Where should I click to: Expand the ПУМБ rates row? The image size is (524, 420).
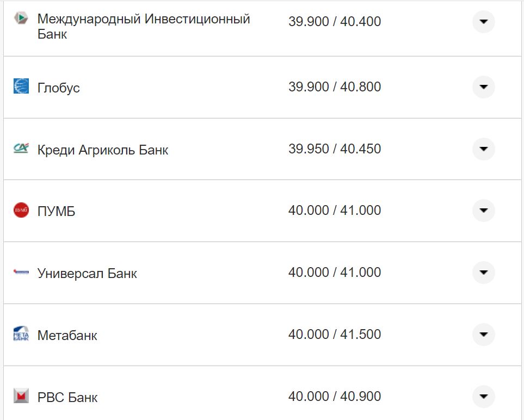pos(483,210)
